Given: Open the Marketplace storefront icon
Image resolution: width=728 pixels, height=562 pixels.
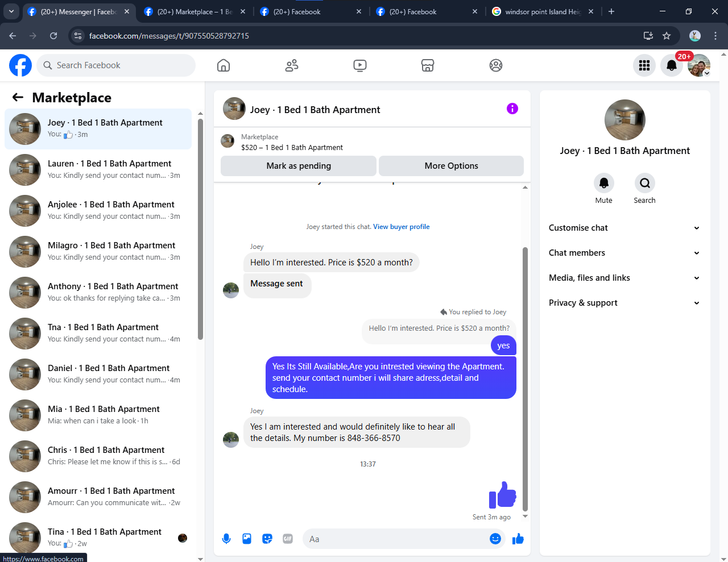Looking at the screenshot, I should click(x=428, y=65).
